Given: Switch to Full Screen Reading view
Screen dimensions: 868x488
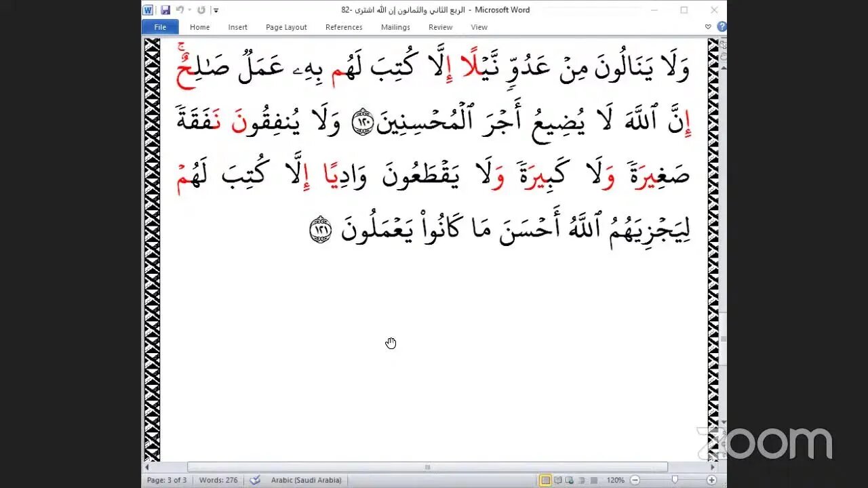Looking at the screenshot, I should pyautogui.click(x=558, y=480).
